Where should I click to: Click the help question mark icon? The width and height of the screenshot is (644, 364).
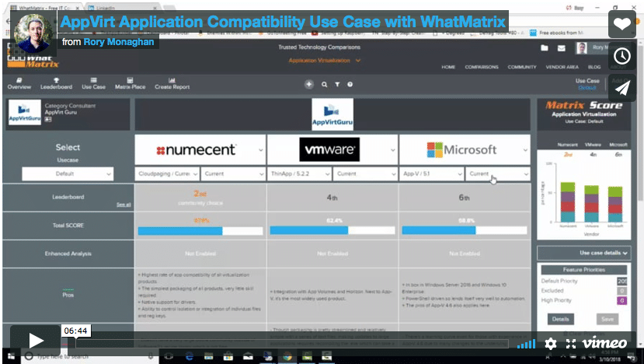350,84
